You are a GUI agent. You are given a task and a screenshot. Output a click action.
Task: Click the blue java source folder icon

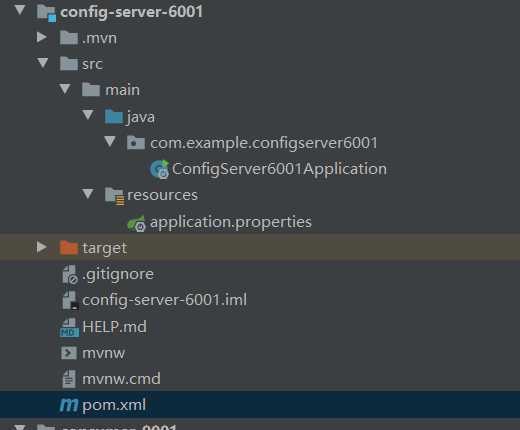point(114,117)
